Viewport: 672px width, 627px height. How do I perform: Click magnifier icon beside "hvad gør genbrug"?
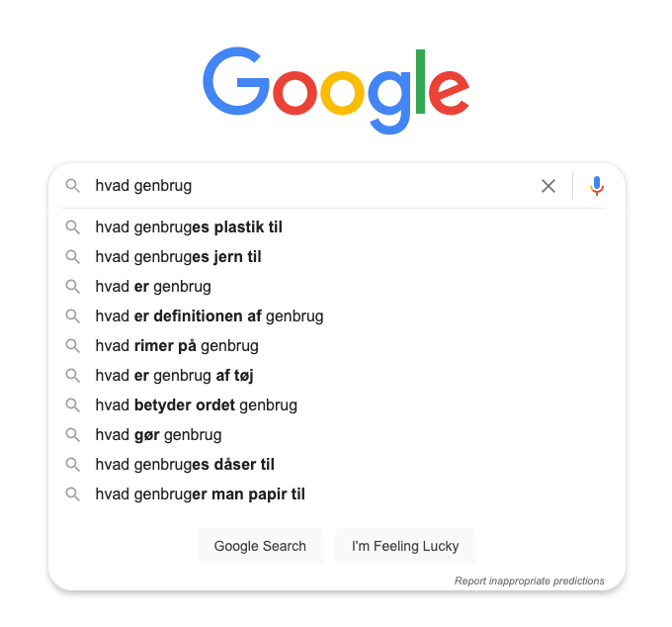(72, 435)
